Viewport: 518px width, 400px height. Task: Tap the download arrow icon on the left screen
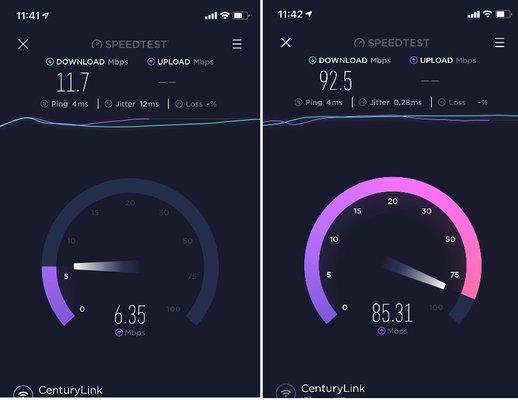50,62
